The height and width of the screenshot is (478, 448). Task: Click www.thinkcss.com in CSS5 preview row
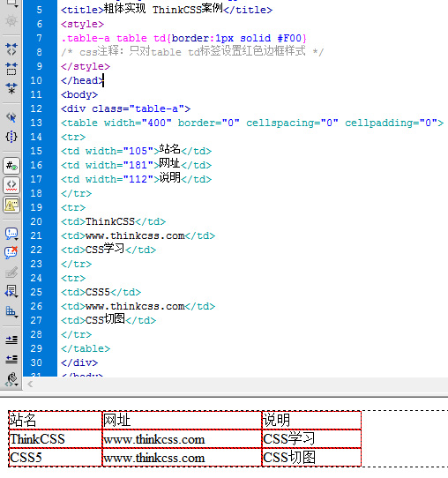(x=154, y=458)
